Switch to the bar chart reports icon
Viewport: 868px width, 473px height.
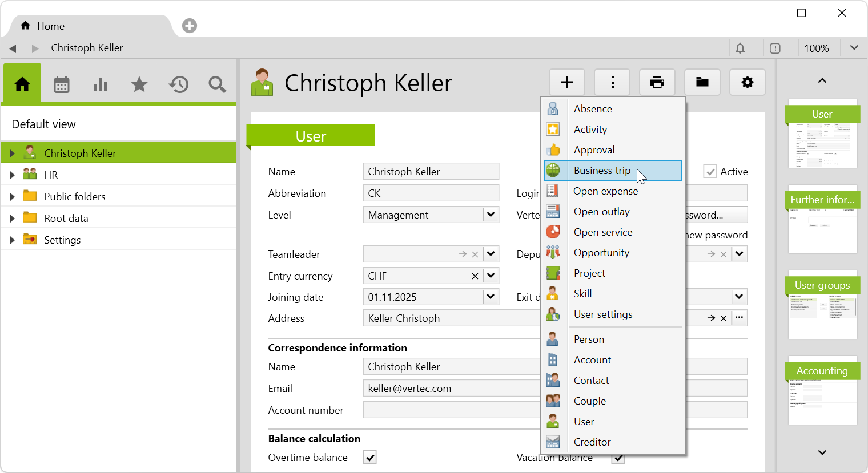[101, 85]
